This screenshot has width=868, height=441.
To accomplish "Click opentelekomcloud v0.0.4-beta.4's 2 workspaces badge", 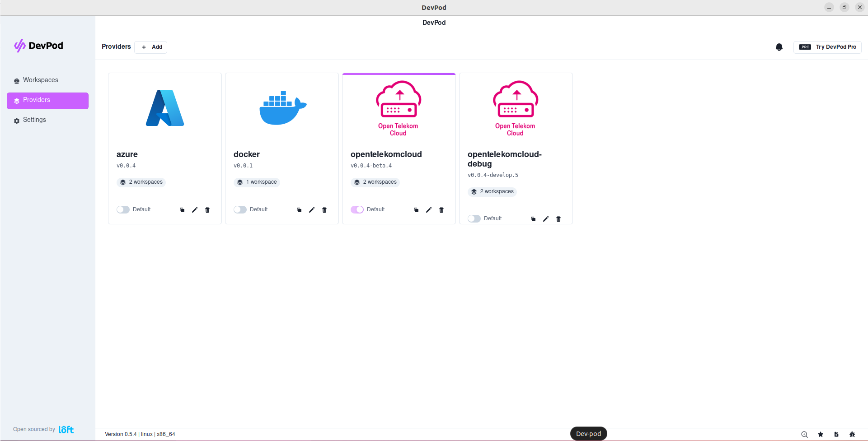I will (x=375, y=182).
